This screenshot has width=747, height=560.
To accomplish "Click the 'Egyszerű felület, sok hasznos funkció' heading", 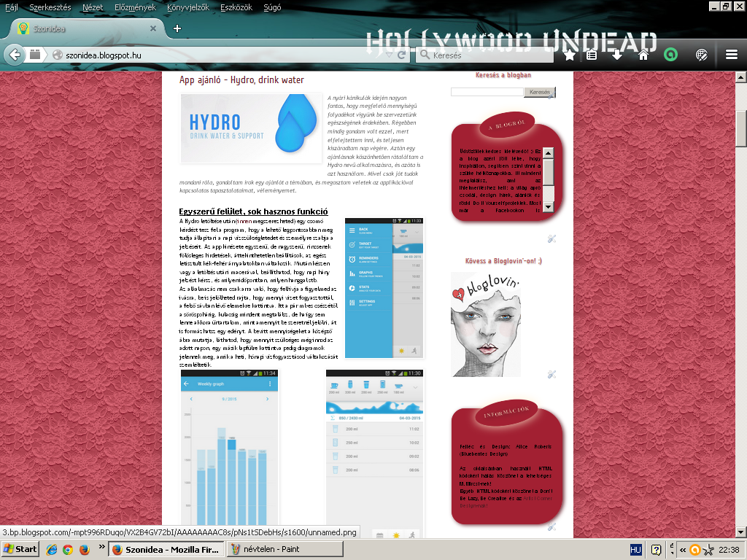I will (x=253, y=211).
